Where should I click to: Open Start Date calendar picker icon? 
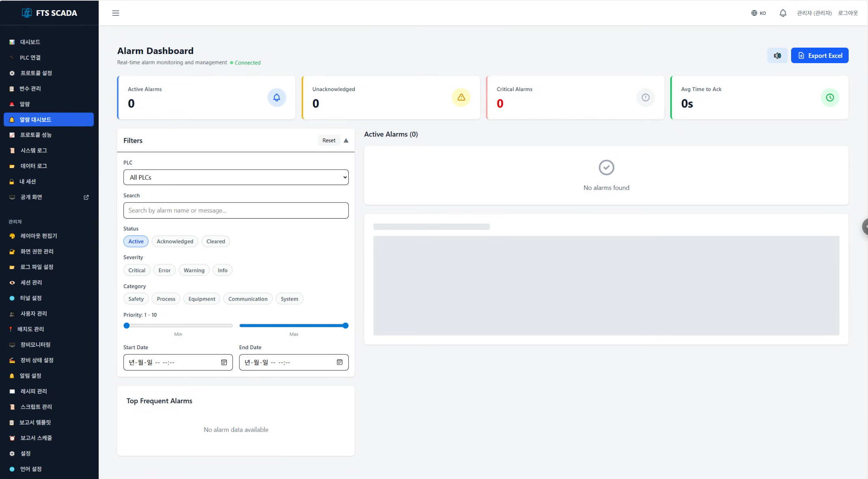pyautogui.click(x=224, y=362)
